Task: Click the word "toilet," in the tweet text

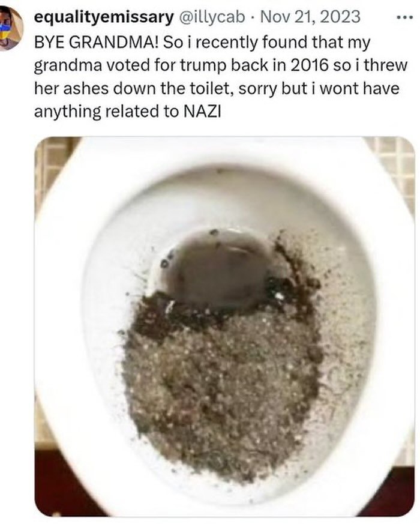Action: point(212,89)
